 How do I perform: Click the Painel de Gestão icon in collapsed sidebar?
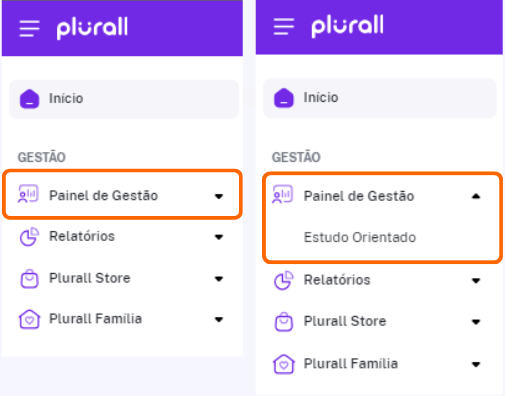28,194
